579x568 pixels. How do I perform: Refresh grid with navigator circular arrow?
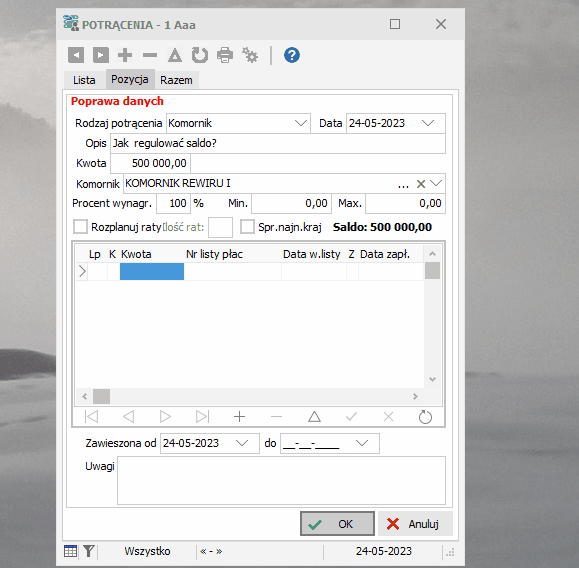pyautogui.click(x=425, y=417)
